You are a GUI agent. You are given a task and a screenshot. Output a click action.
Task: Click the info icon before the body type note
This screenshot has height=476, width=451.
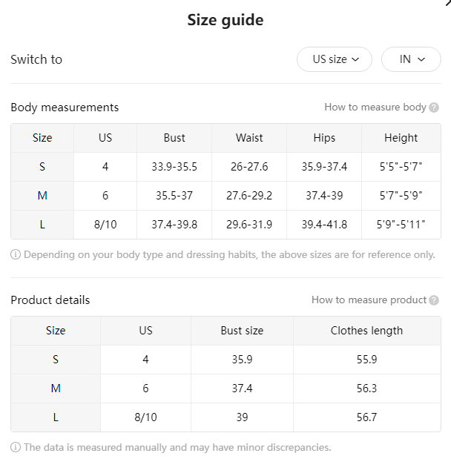coord(16,254)
